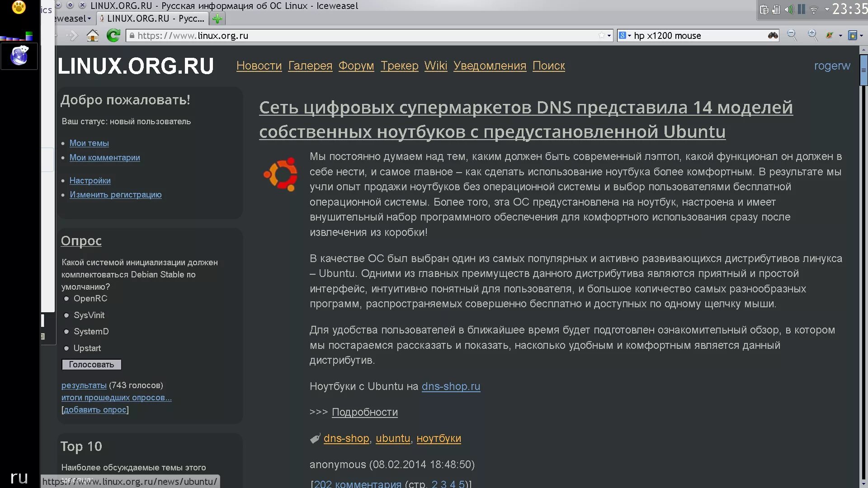Open the Wiki section

(436, 66)
